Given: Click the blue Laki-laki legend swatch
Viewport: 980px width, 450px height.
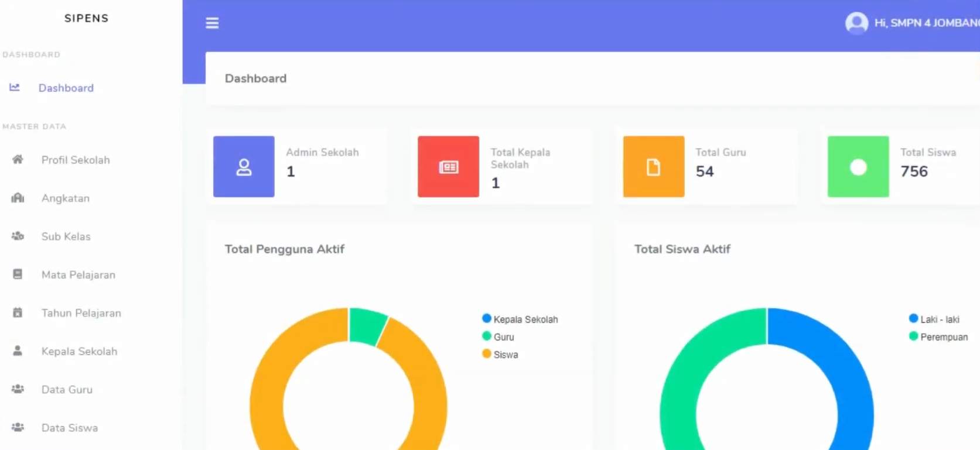Looking at the screenshot, I should [913, 319].
